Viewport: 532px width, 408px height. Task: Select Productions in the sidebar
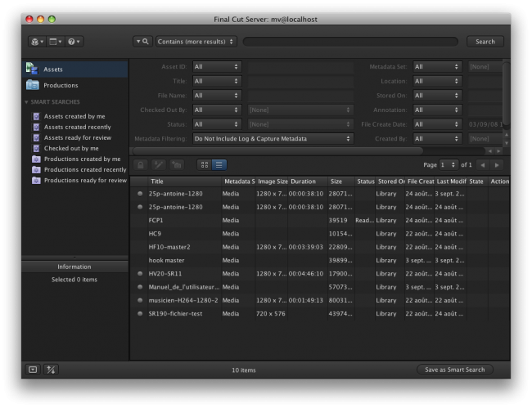(x=75, y=85)
